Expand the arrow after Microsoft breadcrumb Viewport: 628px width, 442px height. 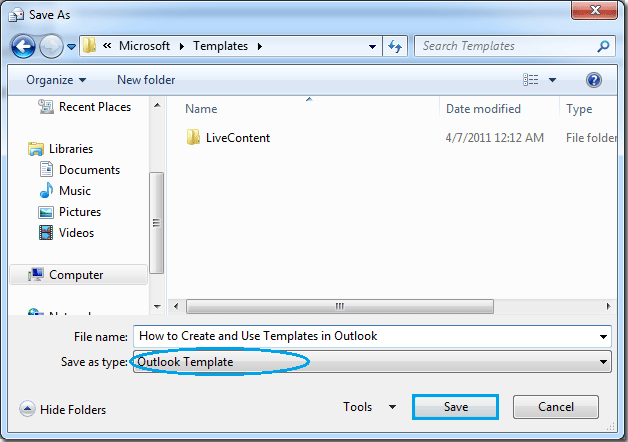pos(182,46)
